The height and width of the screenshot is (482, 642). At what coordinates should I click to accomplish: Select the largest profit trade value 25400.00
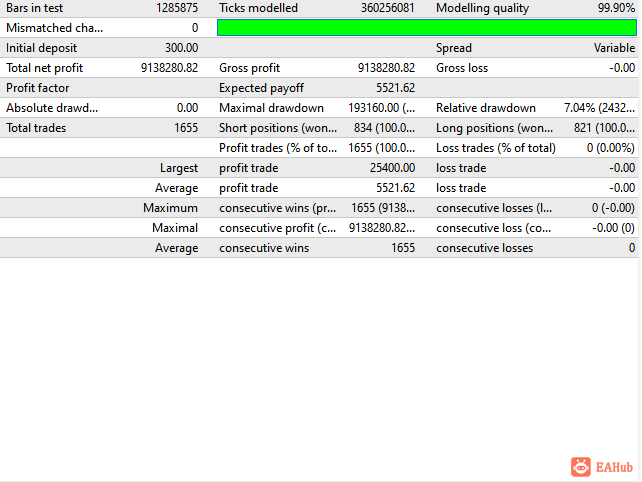pyautogui.click(x=392, y=168)
